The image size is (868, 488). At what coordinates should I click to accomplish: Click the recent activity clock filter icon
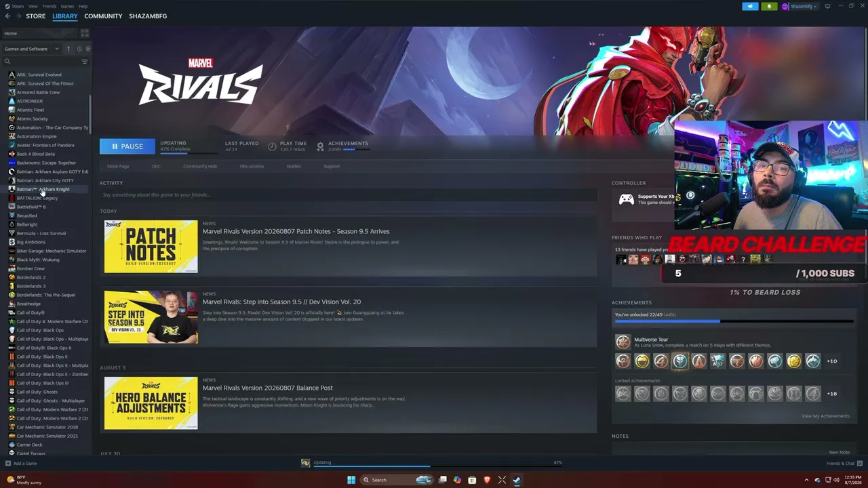(x=79, y=49)
